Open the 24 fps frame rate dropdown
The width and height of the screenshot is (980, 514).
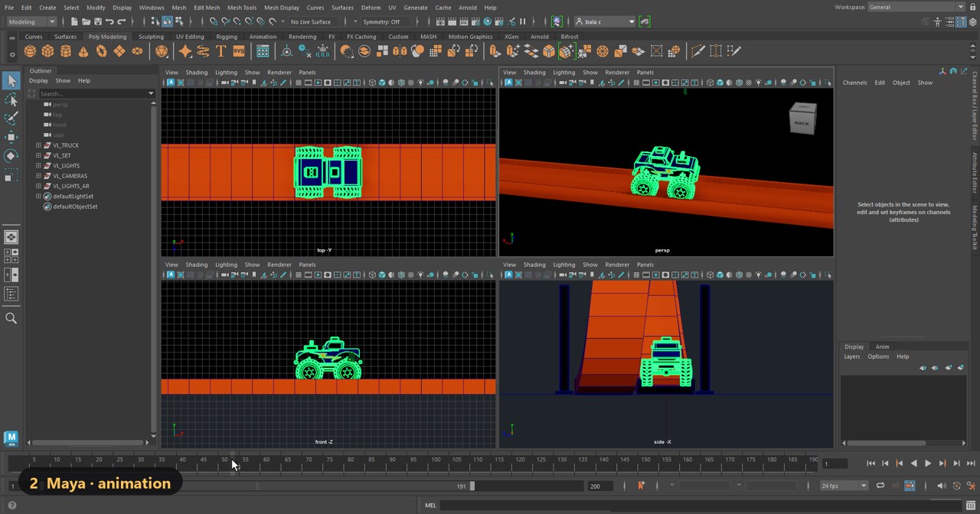click(844, 486)
